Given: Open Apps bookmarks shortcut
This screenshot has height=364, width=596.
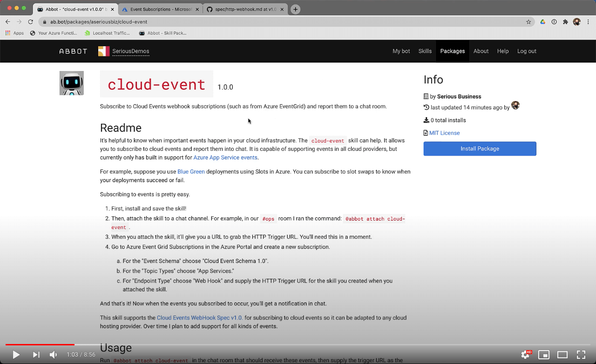Looking at the screenshot, I should pyautogui.click(x=14, y=33).
